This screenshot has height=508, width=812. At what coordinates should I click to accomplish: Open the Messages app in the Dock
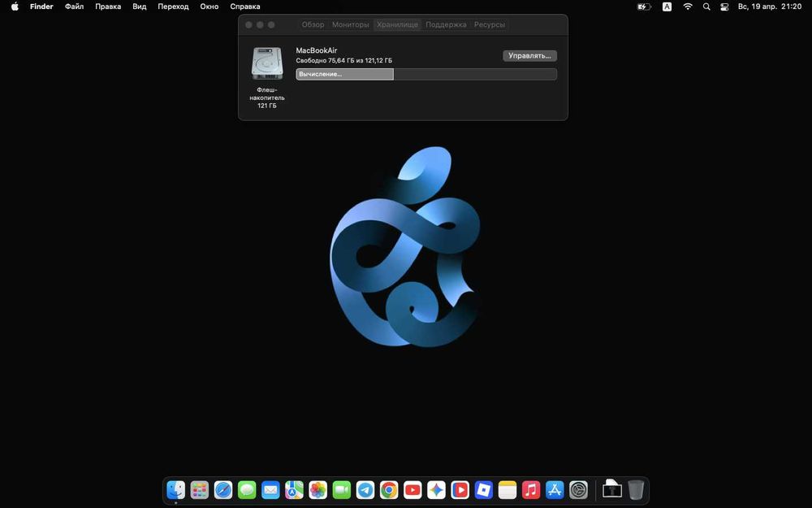click(247, 489)
